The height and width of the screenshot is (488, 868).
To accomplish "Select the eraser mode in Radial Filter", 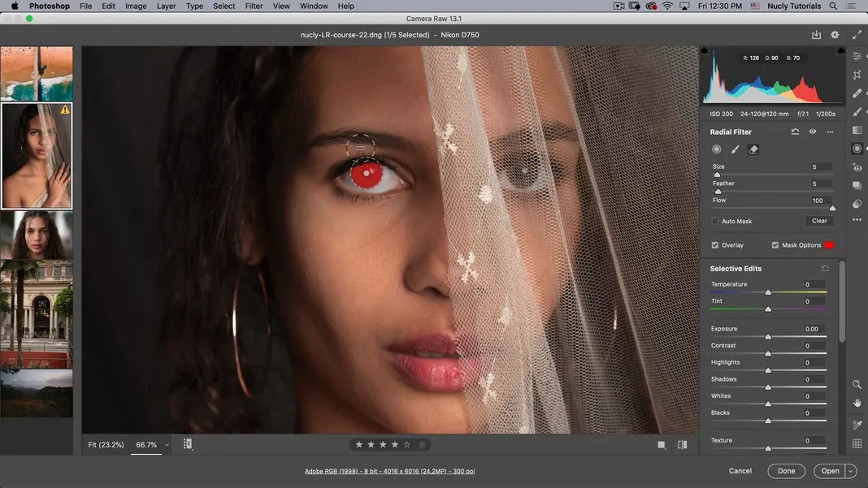I will pos(753,149).
